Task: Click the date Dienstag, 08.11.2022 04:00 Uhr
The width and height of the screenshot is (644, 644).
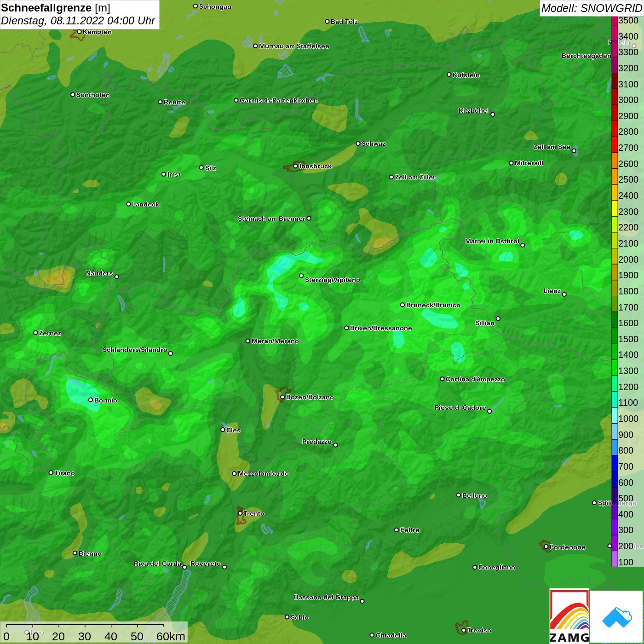Action: (78, 21)
